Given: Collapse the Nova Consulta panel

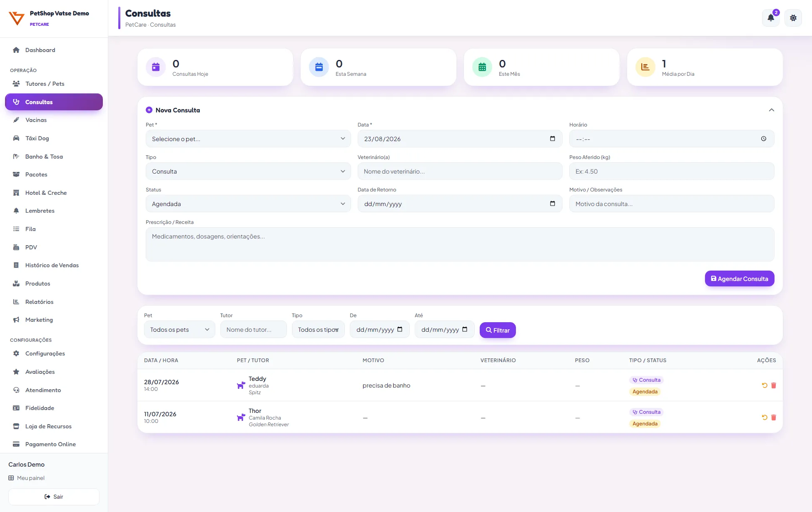Looking at the screenshot, I should point(772,110).
